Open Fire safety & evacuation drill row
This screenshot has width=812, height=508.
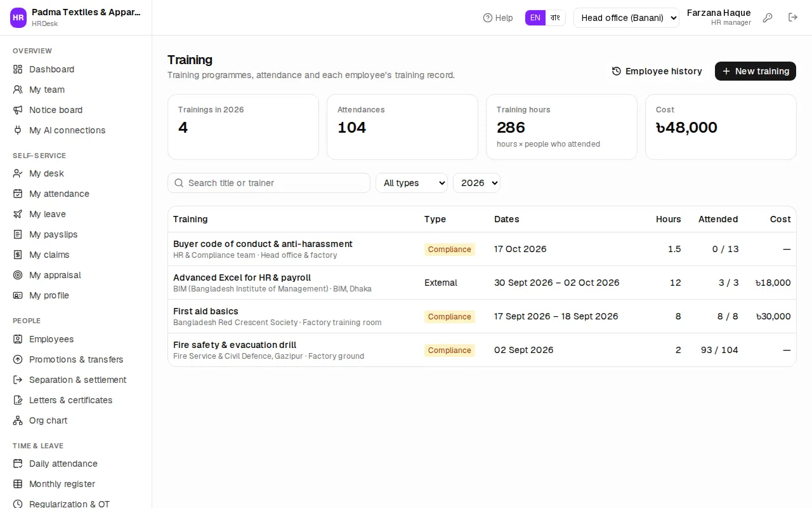(x=482, y=350)
